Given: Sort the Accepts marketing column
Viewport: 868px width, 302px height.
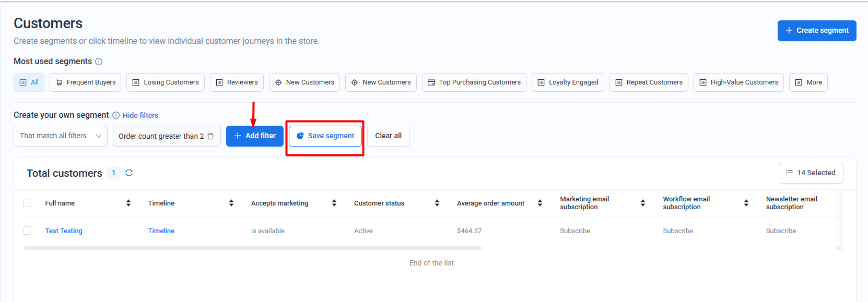Looking at the screenshot, I should pyautogui.click(x=334, y=203).
